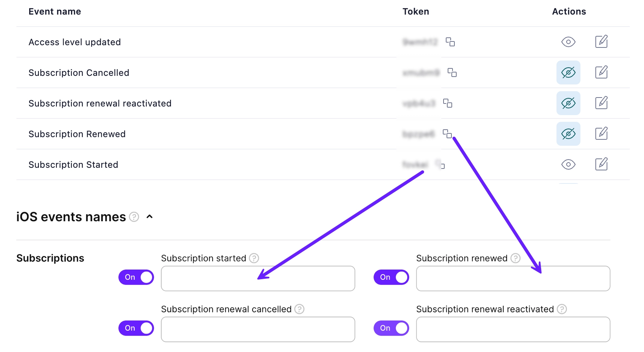
Task: Copy the Access level updated token
Action: point(450,42)
